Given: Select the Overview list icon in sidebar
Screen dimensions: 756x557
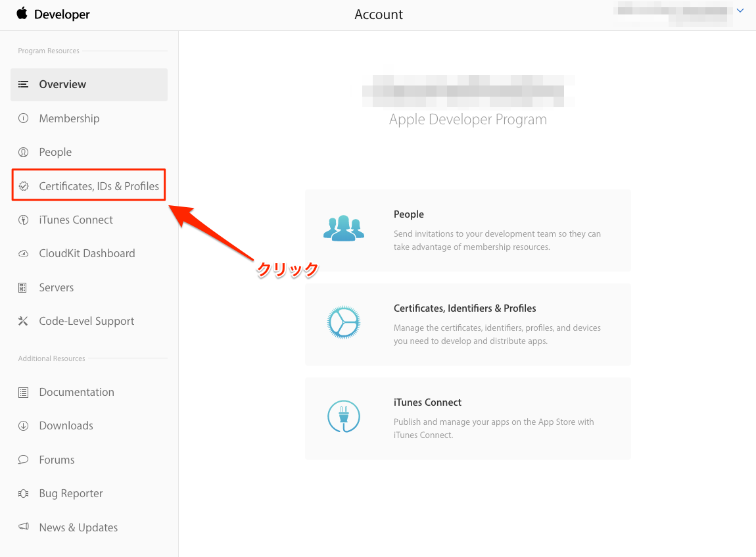Looking at the screenshot, I should click(22, 84).
